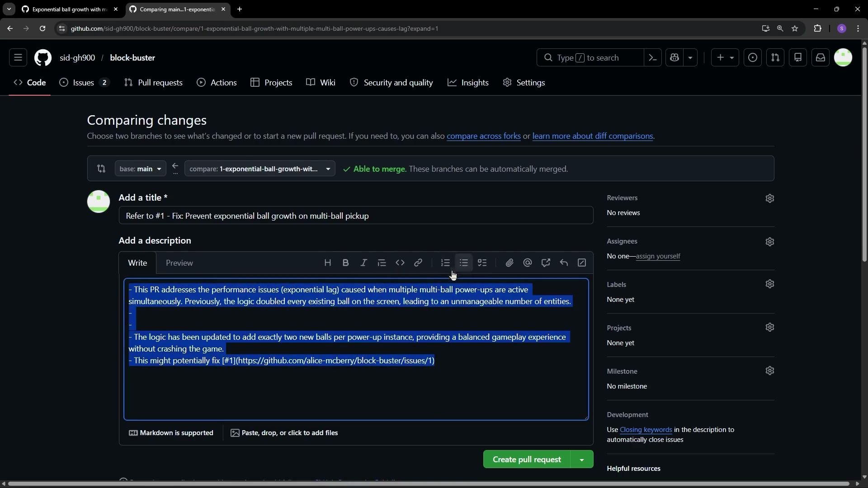Edit Labels with the gear icon
The width and height of the screenshot is (868, 488).
770,284
